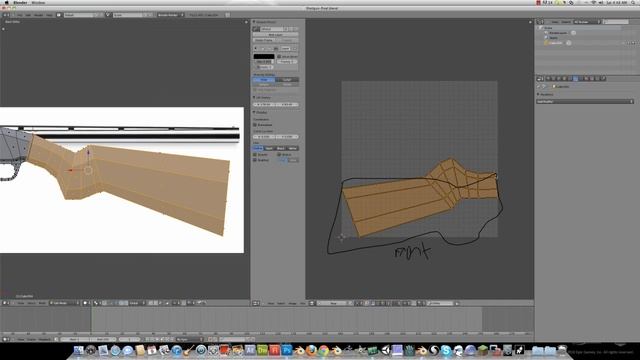
Task: Toggle the Normalized coordinates checkbox
Action: 255,125
